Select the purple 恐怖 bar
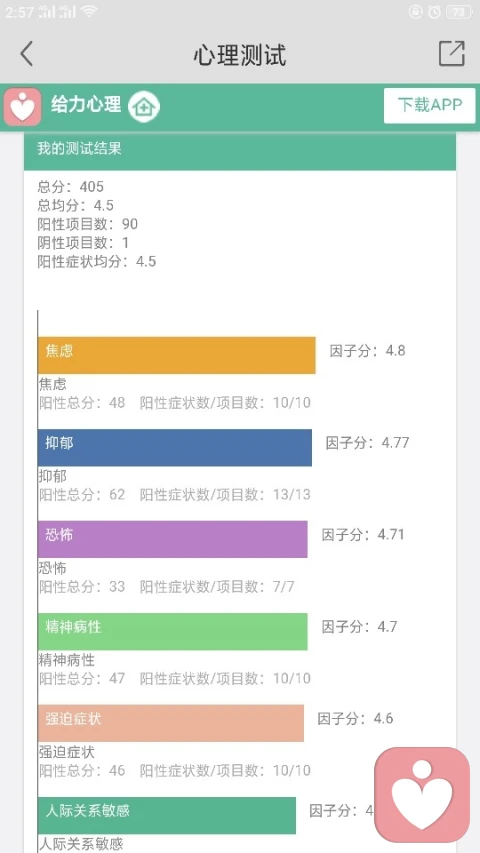 coord(173,539)
